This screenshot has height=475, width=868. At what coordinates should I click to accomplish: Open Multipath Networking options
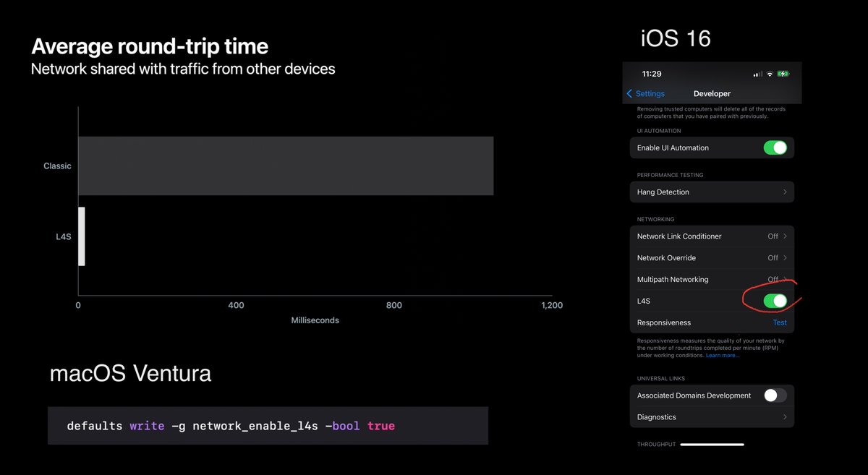(712, 279)
